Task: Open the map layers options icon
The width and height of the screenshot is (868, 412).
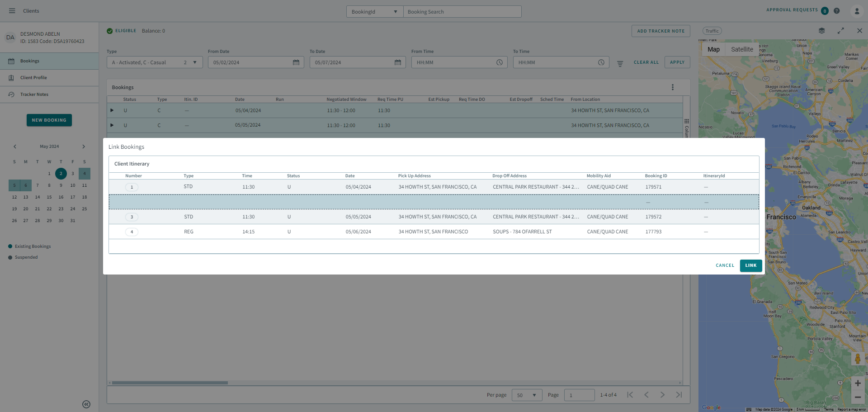Action: 822,31
